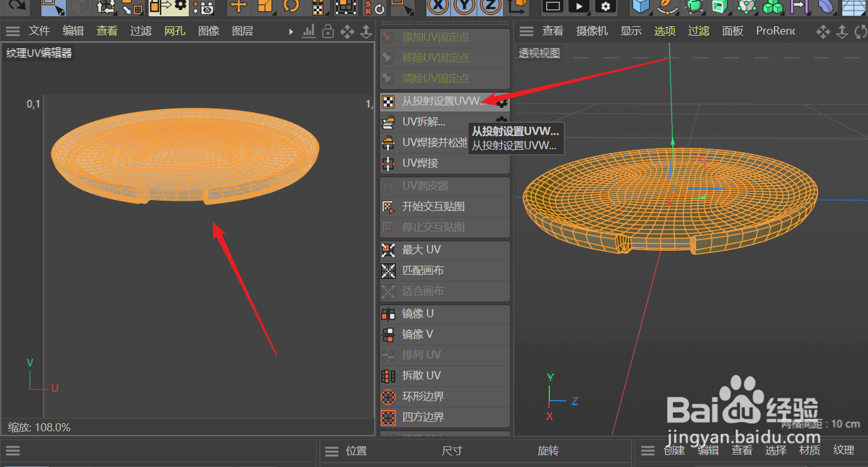Open the ProRender viewport menu

776,31
